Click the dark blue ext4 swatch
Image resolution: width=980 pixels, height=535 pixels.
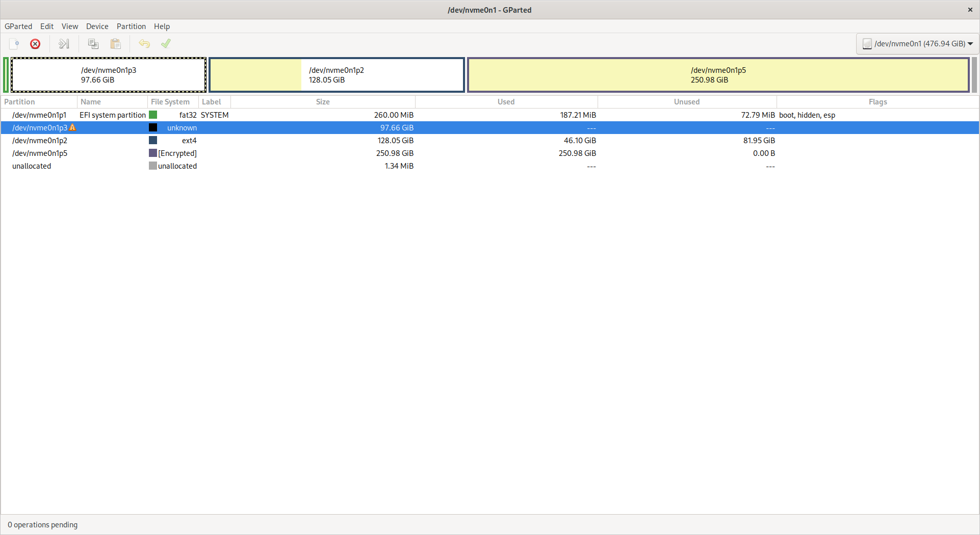[x=153, y=140]
